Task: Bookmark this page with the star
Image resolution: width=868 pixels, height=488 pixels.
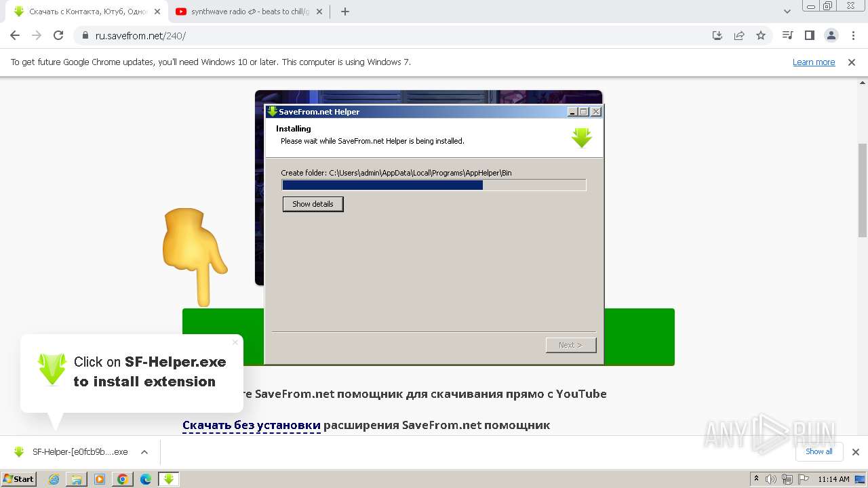Action: click(761, 35)
